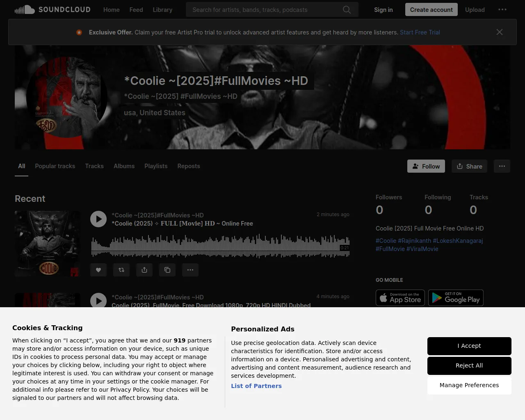This screenshot has height=420, width=525.
Task: Play the Free Download 1080p track
Action: coord(98,301)
